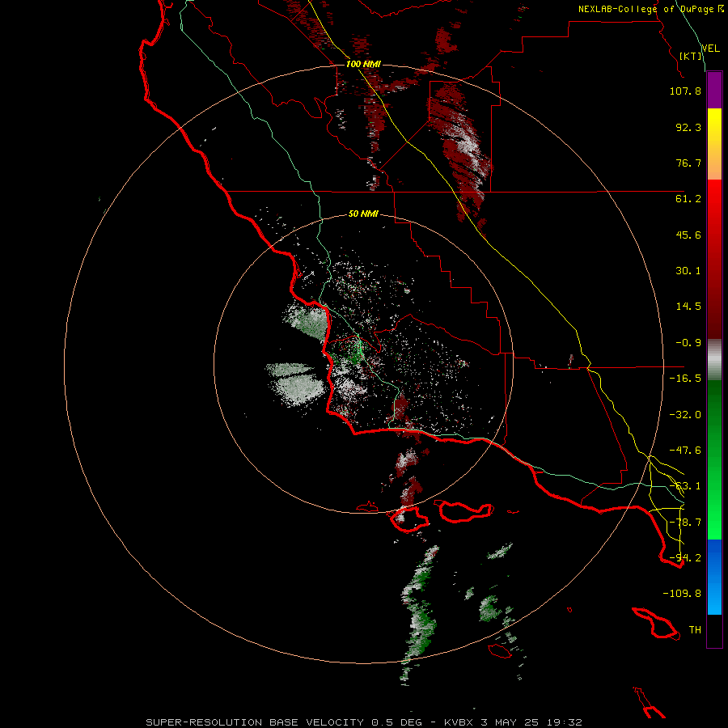Click the -0.9 velocity scale value
Image resolution: width=728 pixels, height=728 pixels.
pos(688,343)
